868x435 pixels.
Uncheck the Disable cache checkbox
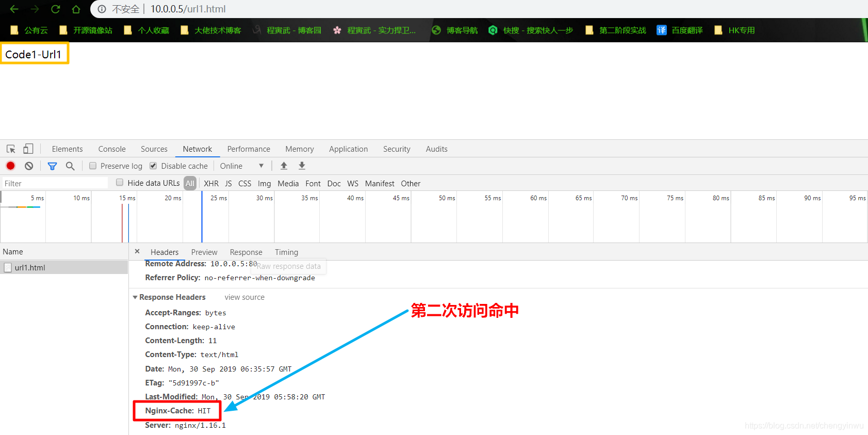click(153, 166)
